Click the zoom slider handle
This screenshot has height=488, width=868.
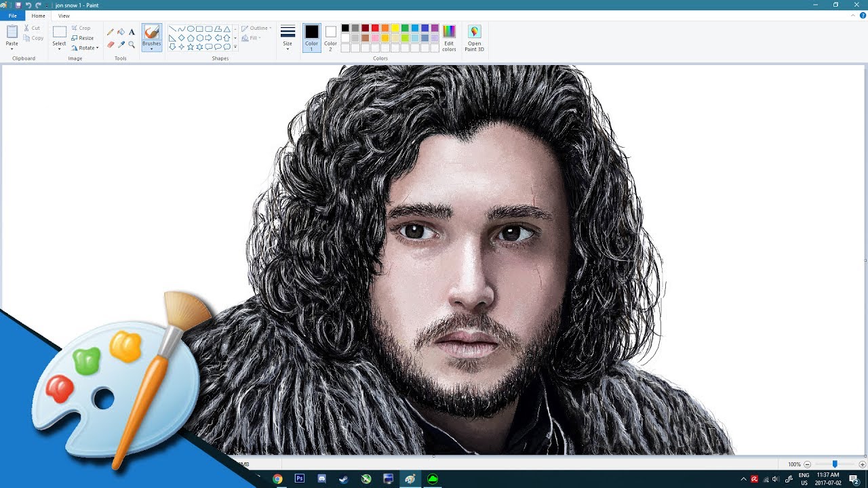835,464
